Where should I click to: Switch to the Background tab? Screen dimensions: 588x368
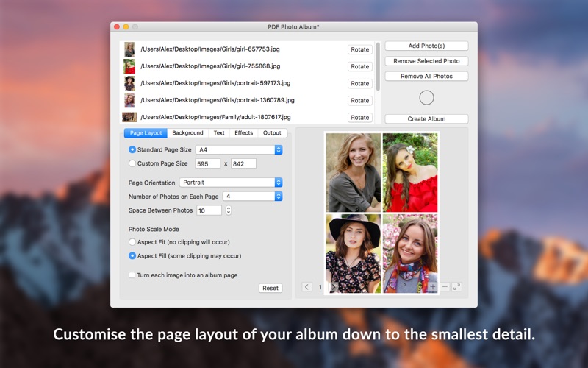click(x=187, y=133)
